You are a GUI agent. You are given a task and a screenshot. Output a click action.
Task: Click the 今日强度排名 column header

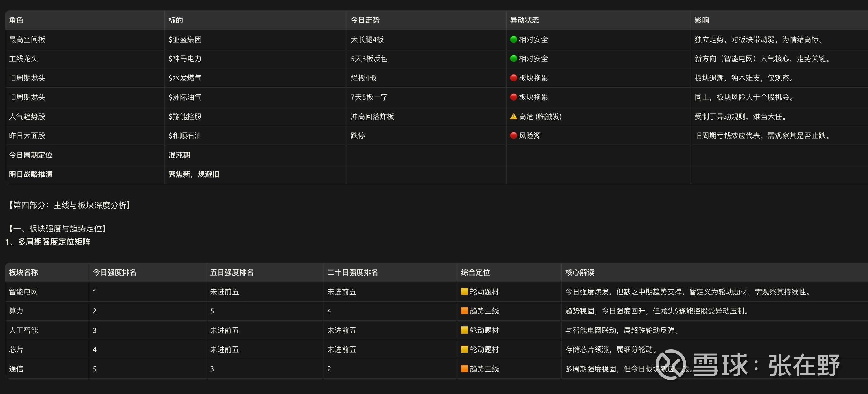[x=114, y=273]
